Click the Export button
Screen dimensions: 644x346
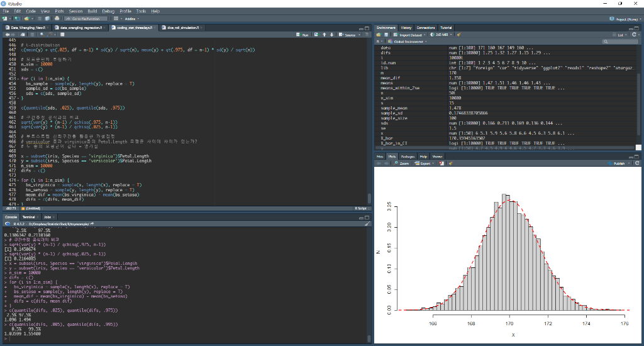[422, 163]
